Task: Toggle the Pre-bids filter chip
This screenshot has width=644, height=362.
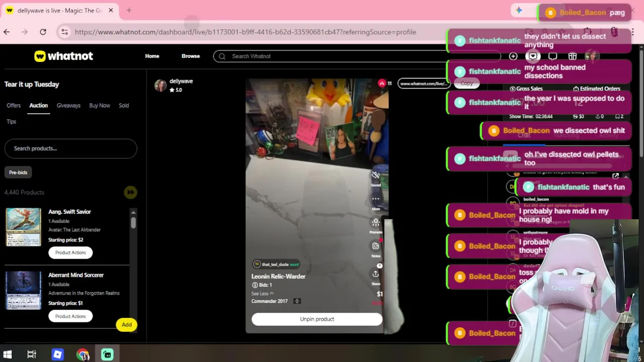Action: click(x=18, y=172)
